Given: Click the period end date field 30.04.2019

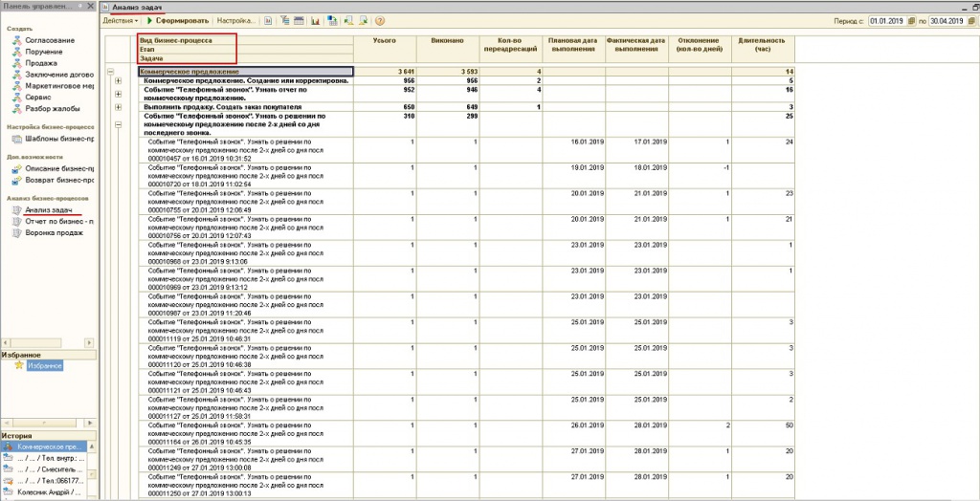Looking at the screenshot, I should pos(947,21).
